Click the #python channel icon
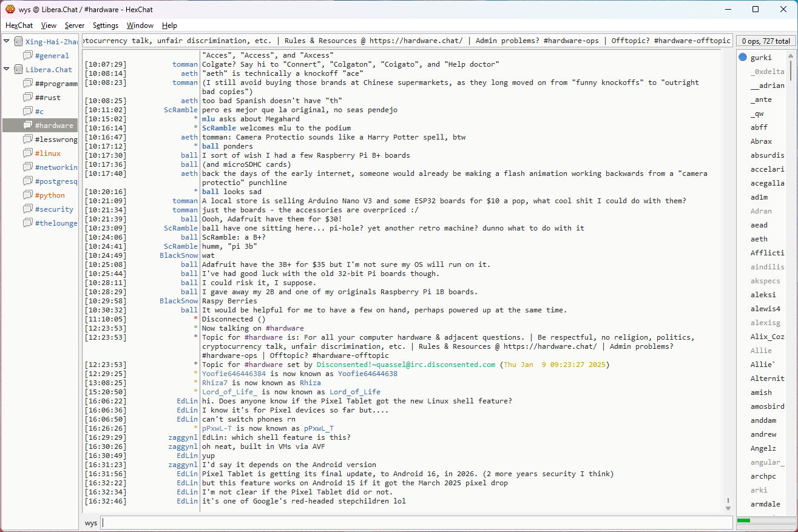This screenshot has width=798, height=532. 27,195
